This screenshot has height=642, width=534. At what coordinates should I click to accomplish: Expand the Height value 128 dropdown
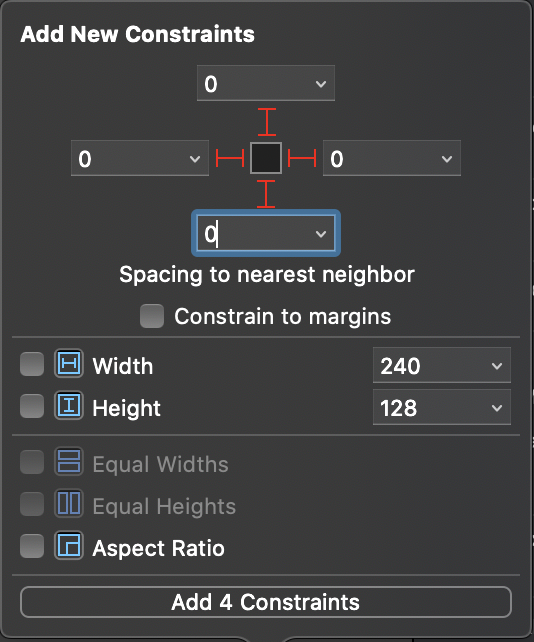click(497, 408)
